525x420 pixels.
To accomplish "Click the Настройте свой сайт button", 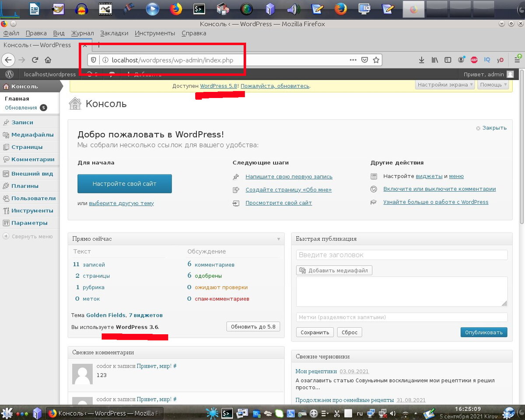I will pyautogui.click(x=125, y=184).
